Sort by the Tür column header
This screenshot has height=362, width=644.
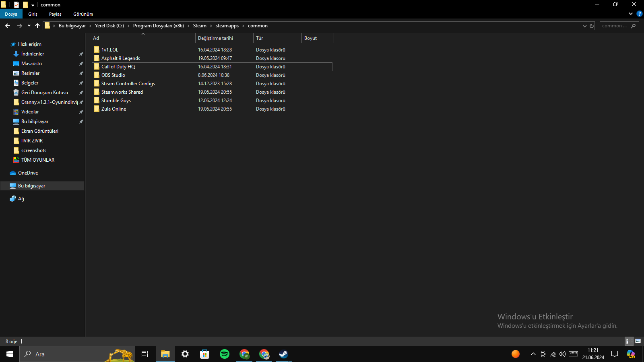tap(277, 38)
